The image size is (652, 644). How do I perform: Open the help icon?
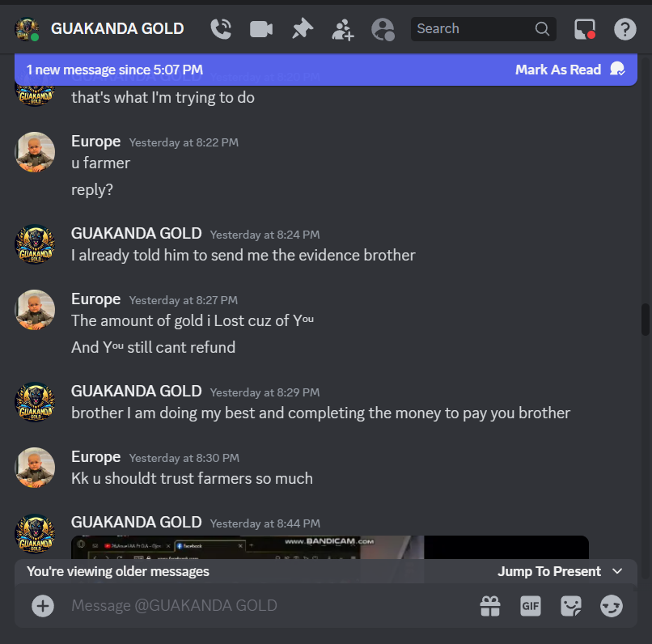625,29
